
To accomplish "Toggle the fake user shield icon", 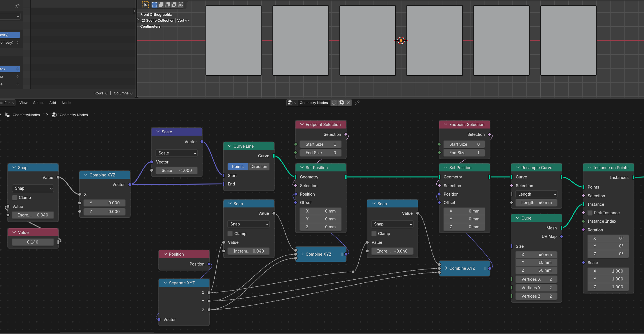I will [334, 103].
